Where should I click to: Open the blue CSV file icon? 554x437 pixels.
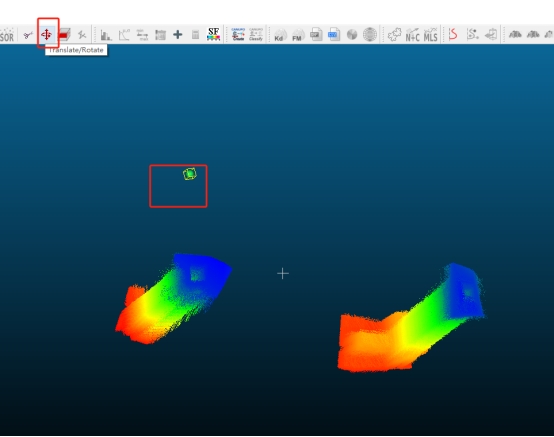pyautogui.click(x=334, y=35)
